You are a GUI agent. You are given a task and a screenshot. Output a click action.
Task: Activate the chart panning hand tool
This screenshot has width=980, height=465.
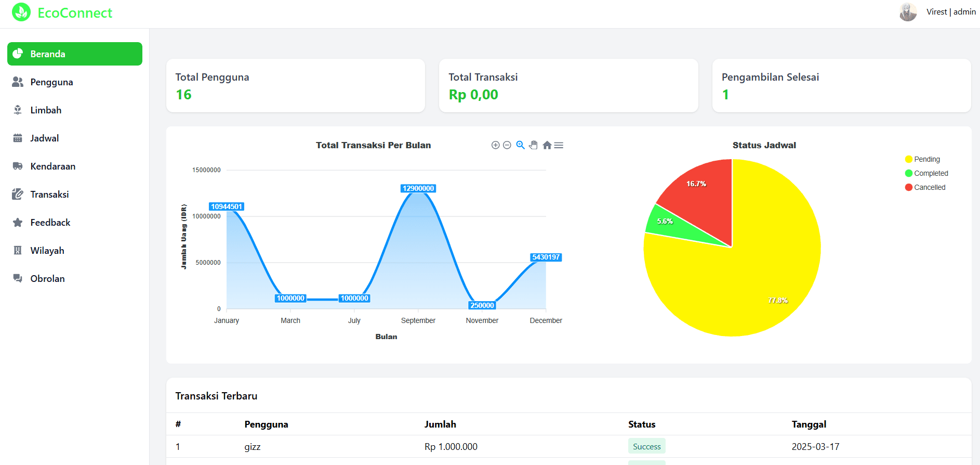[x=533, y=145]
